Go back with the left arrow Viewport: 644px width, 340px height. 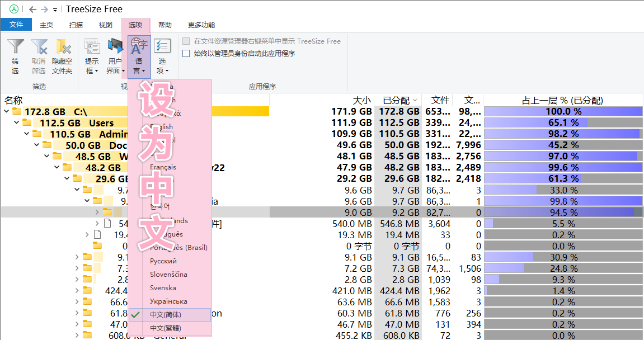[32, 9]
